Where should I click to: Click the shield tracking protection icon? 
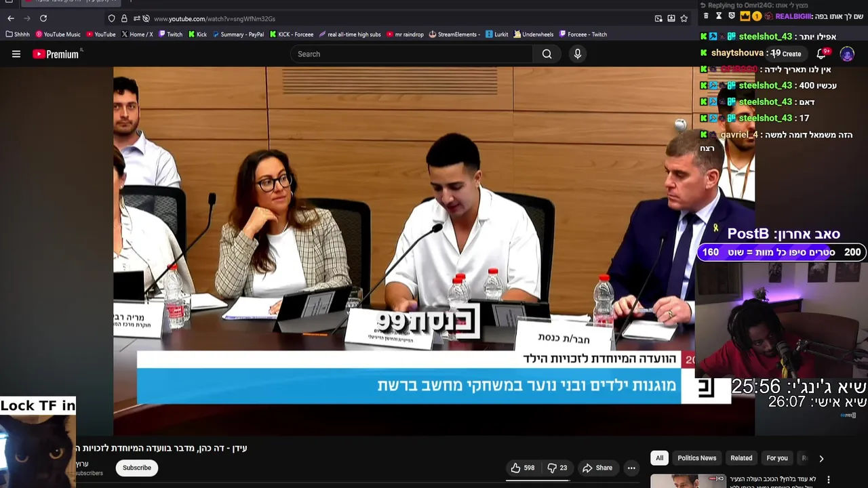click(x=112, y=18)
